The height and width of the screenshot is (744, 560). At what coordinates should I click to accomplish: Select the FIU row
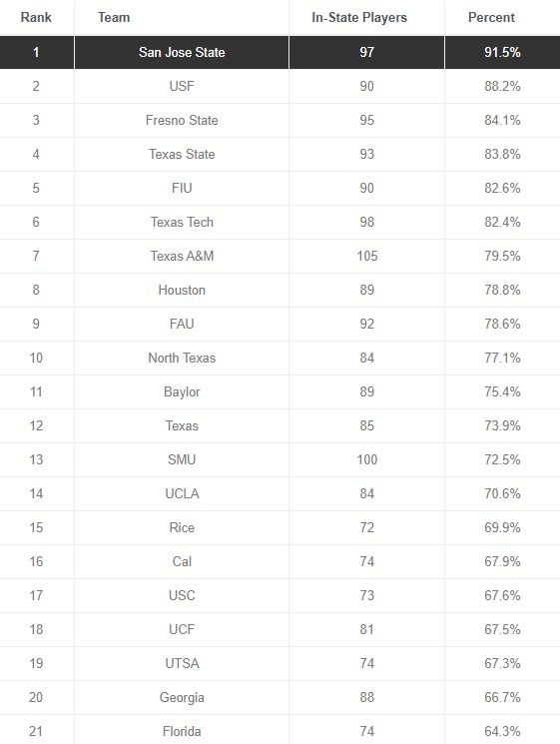pyautogui.click(x=280, y=189)
